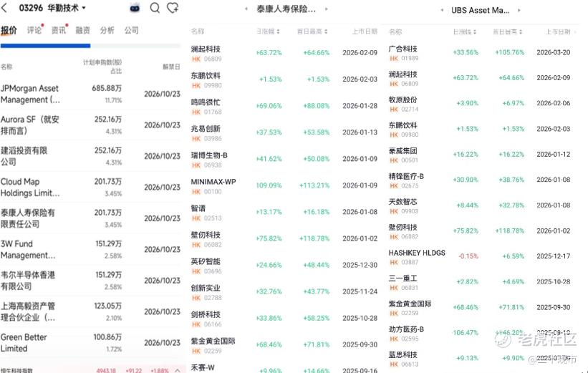
Task: Open MINIMAX-WP 00100 stock row
Action: click(284, 186)
